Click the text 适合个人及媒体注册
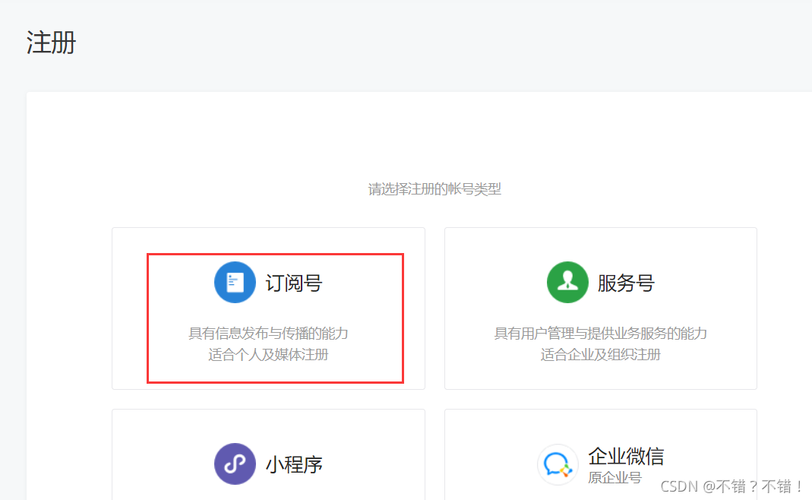This screenshot has width=812, height=500. 268,355
